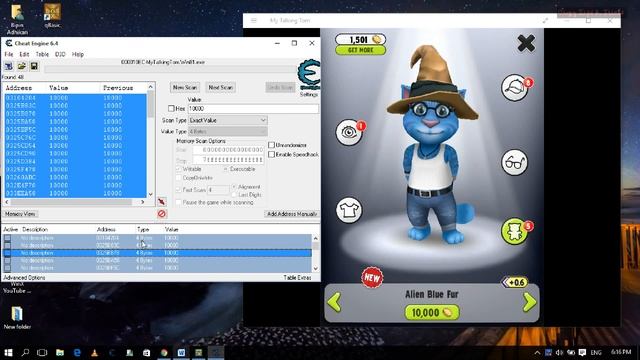The image size is (640, 360).
Task: Click red arrow to copy selected addresses down
Action: coord(162,202)
